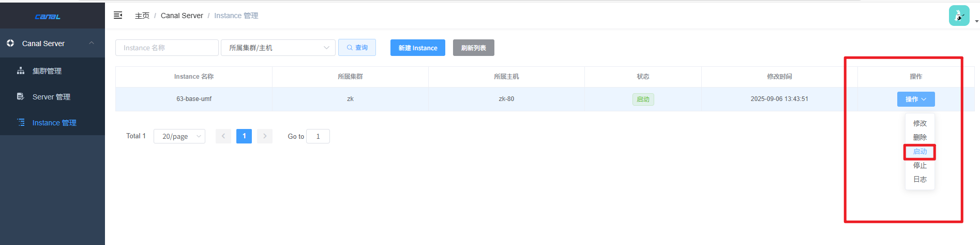Click the Canal Server breadcrumb
This screenshot has width=980, height=245.
click(182, 16)
